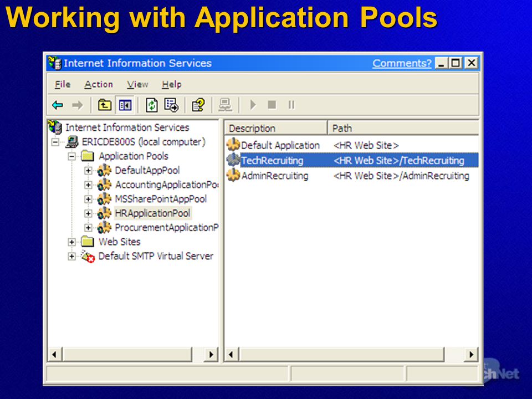Collapse the ERICDE800S local computer node
This screenshot has width=532, height=399.
point(55,142)
